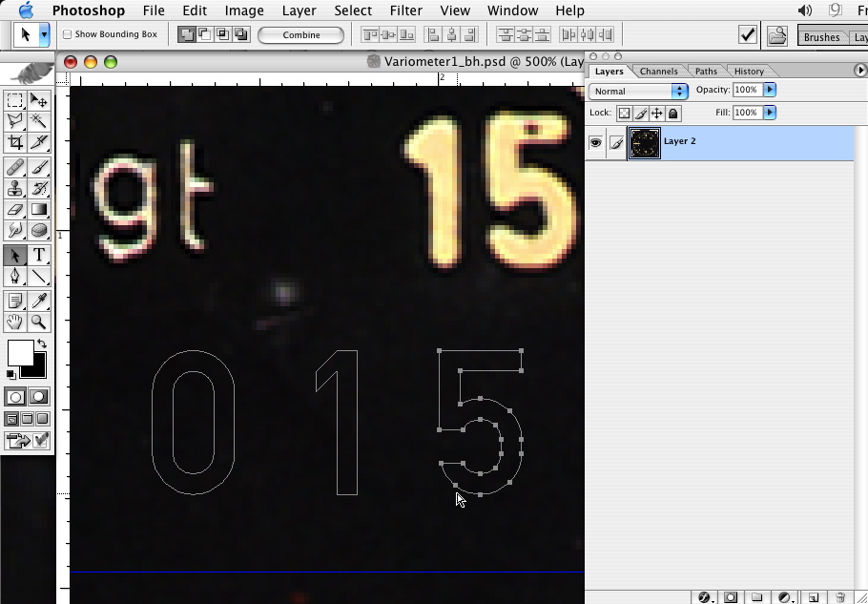
Task: Open the blend mode Normal dropdown
Action: [638, 91]
